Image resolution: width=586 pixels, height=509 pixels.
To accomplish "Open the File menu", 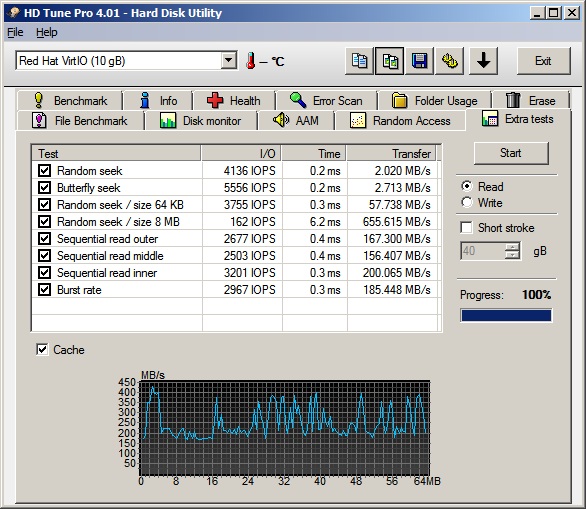I will point(15,32).
